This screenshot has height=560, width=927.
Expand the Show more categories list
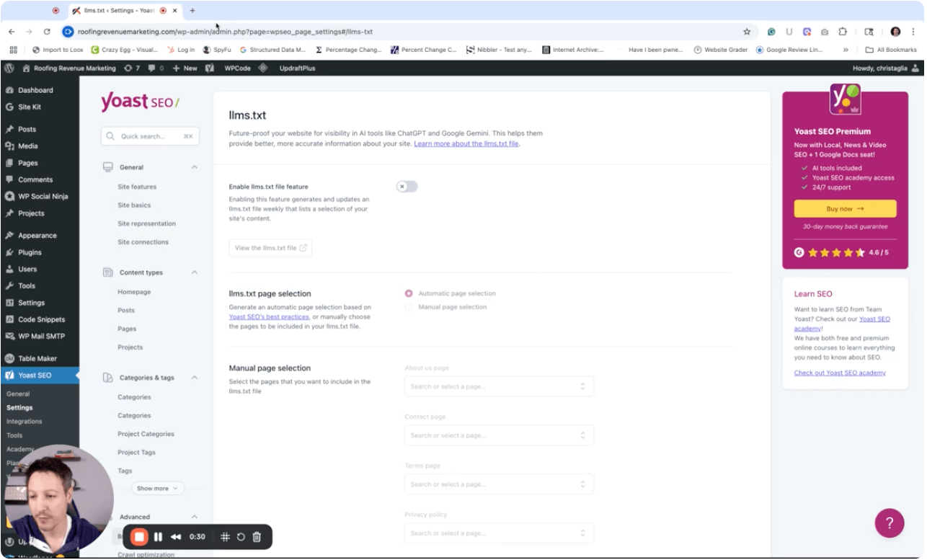point(156,488)
